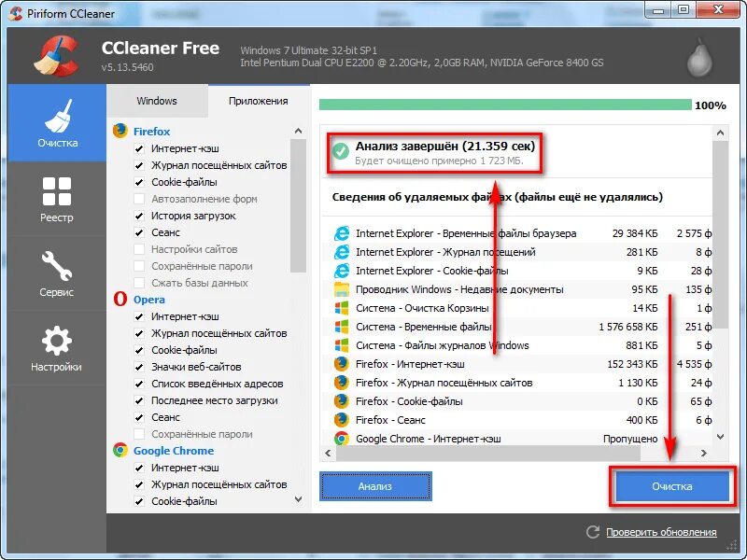Enable Firefox Автозаполнение форм checkbox
Screen dimensions: 747x560
139,199
